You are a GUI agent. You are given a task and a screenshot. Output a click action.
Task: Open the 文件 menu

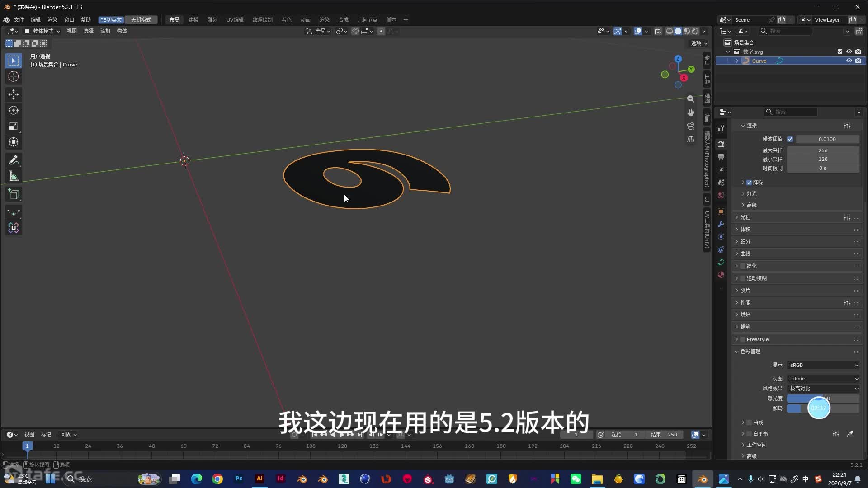pyautogui.click(x=19, y=20)
